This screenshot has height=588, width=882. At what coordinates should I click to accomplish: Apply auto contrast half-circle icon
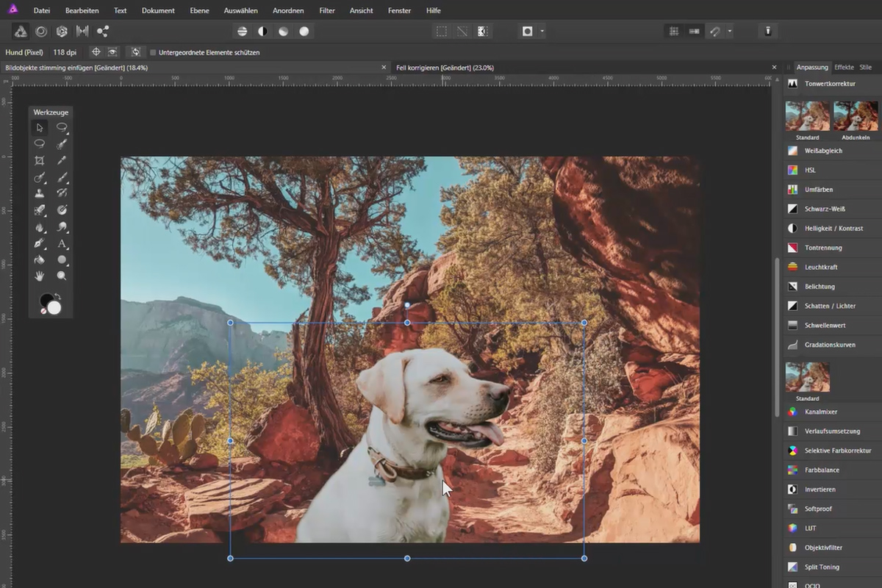point(262,32)
